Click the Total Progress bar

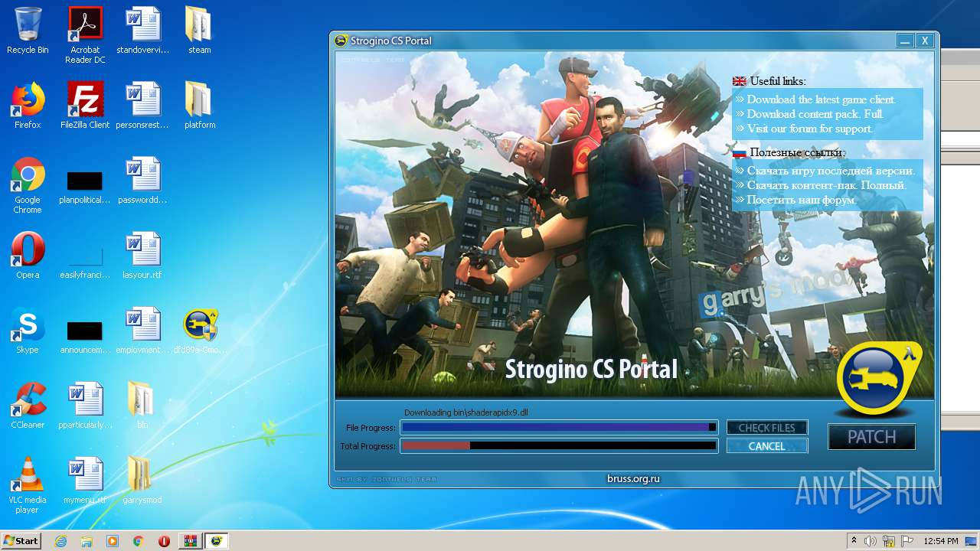560,445
